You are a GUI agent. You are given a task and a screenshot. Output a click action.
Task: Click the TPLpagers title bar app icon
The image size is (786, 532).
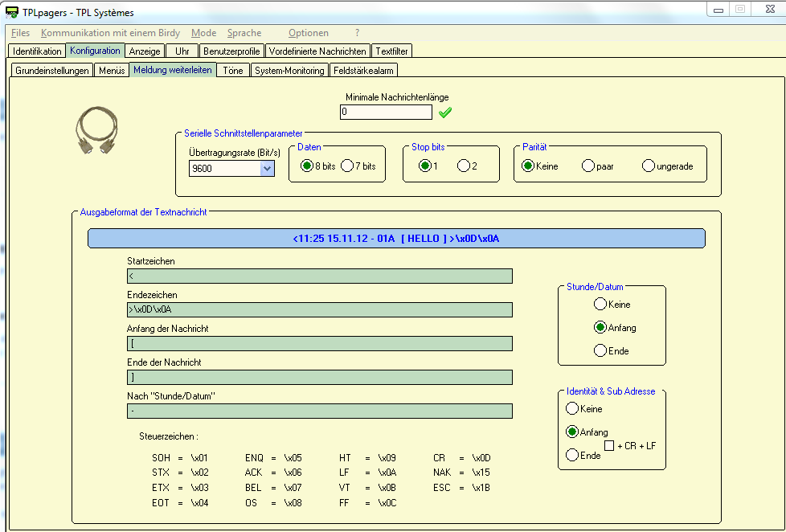pos(12,13)
